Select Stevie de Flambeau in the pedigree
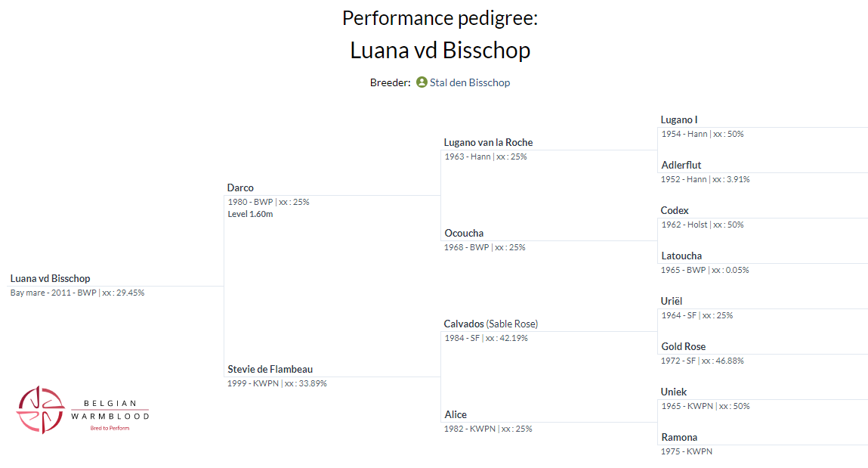 [270, 369]
